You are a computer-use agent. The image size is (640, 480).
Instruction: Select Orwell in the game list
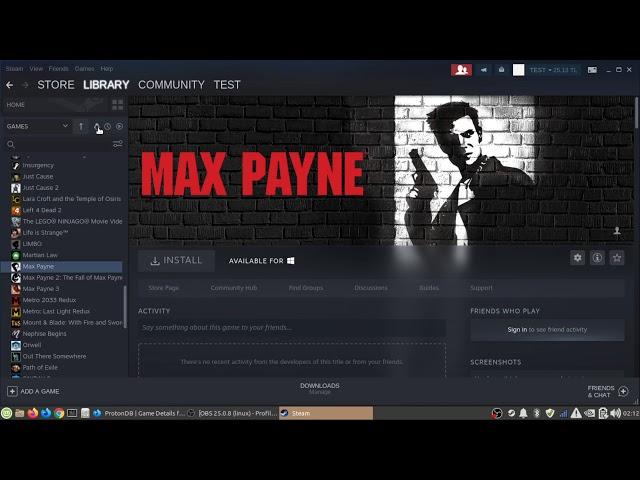click(32, 345)
